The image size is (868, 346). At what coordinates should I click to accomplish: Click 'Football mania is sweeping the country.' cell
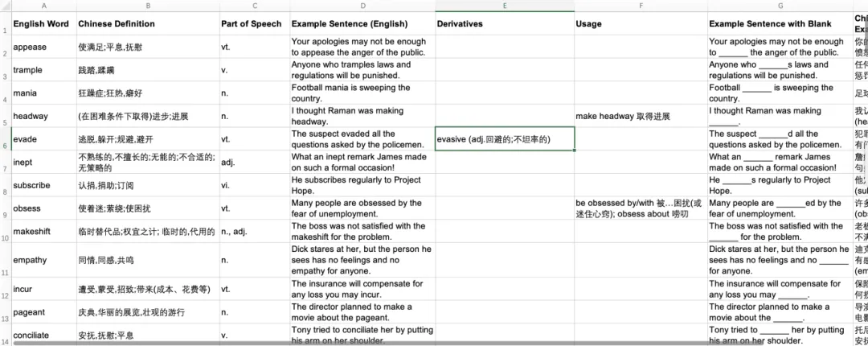[x=362, y=93]
